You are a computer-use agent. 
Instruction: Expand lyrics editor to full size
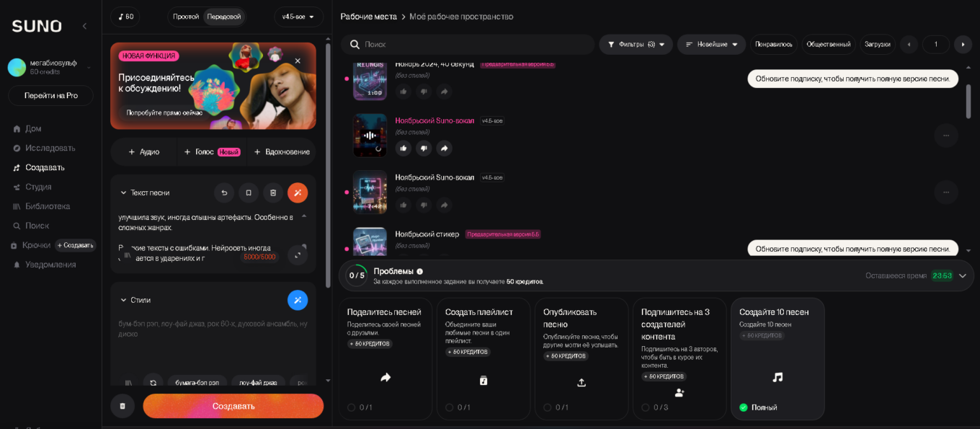pos(298,255)
